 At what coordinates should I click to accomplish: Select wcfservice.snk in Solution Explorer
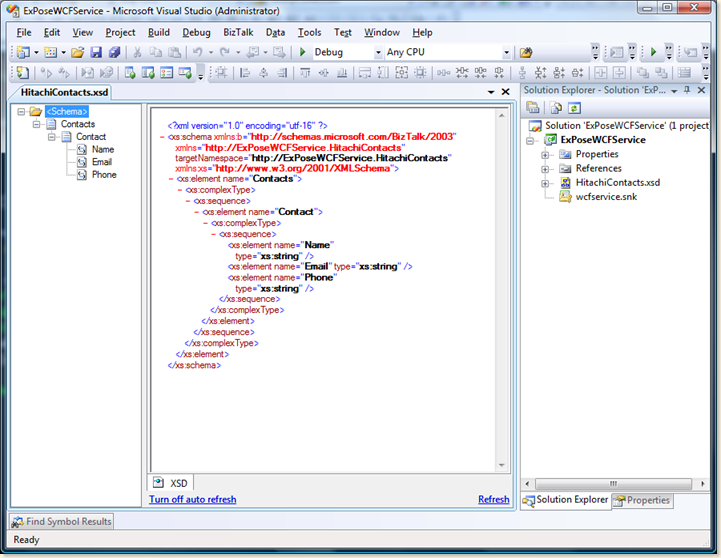606,197
